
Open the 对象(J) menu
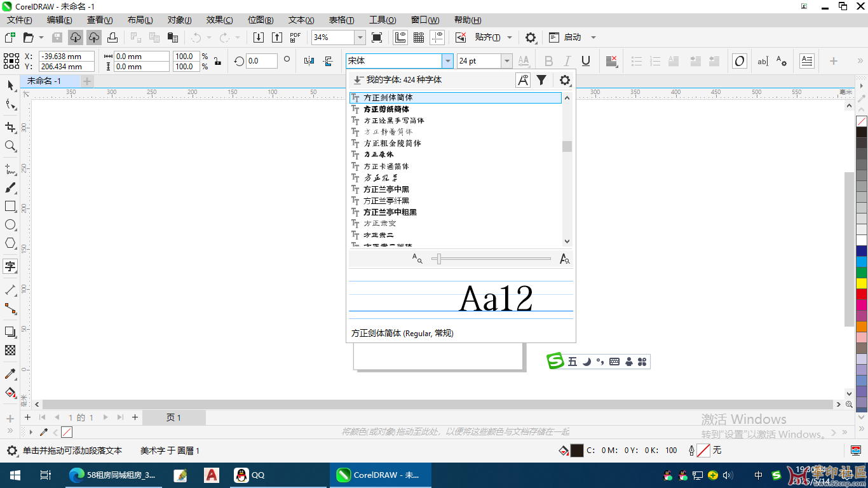tap(180, 20)
